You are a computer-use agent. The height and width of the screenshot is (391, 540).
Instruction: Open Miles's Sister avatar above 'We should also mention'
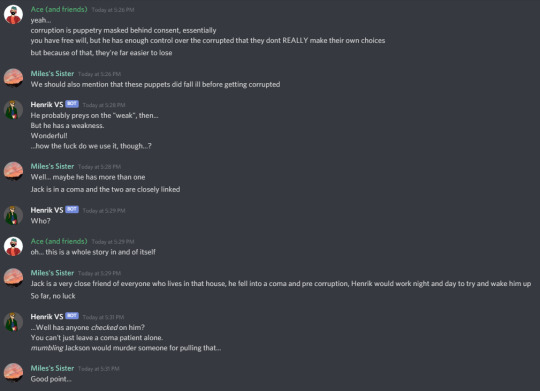(13, 78)
